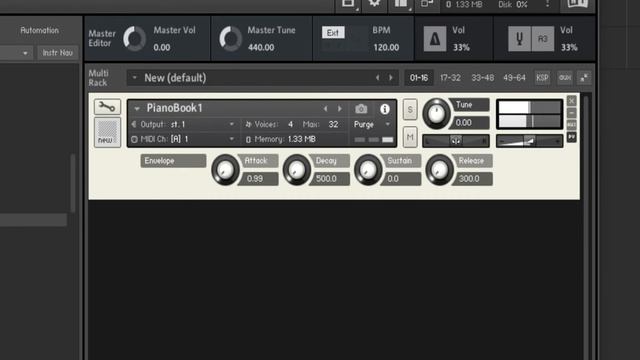Image resolution: width=640 pixels, height=360 pixels.
Task: Select the Decay value 500.0
Action: pyautogui.click(x=329, y=179)
